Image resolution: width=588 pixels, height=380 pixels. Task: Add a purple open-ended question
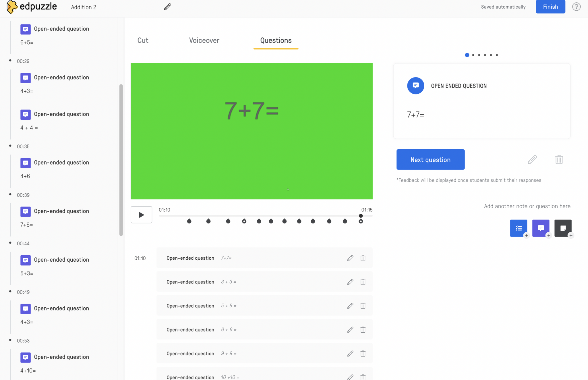pyautogui.click(x=541, y=228)
